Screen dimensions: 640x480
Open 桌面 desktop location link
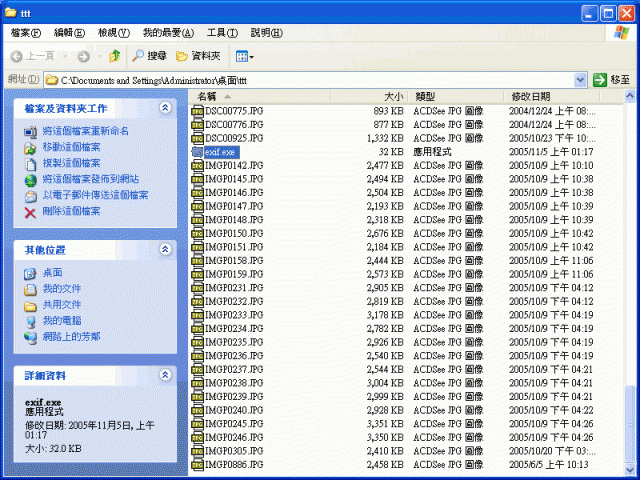(x=53, y=272)
